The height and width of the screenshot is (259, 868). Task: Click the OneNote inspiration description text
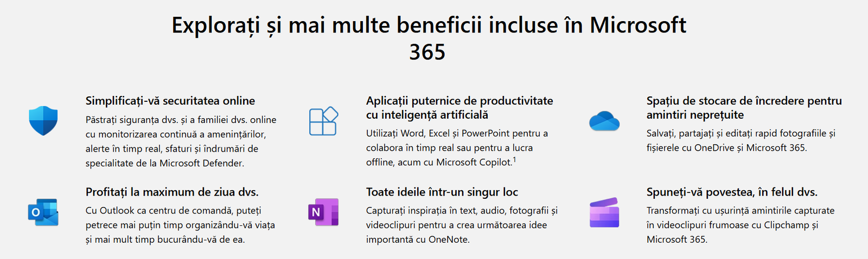pyautogui.click(x=462, y=225)
